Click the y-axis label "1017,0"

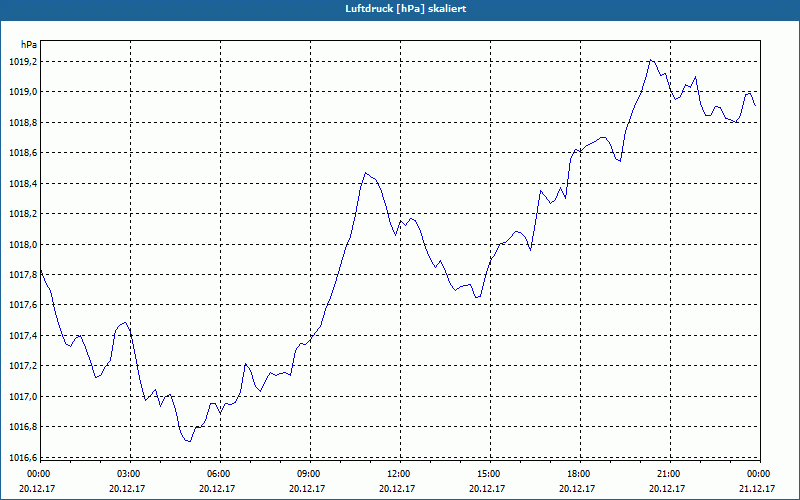pos(23,396)
